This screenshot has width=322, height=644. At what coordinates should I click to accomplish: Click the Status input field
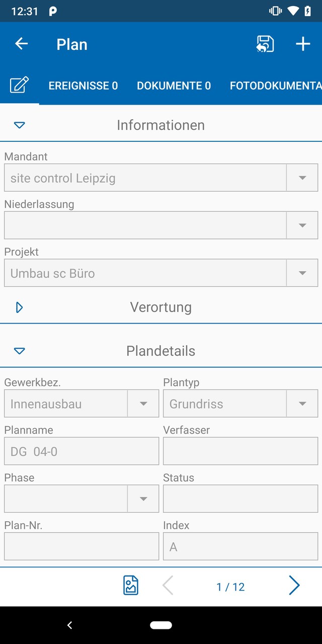point(240,498)
